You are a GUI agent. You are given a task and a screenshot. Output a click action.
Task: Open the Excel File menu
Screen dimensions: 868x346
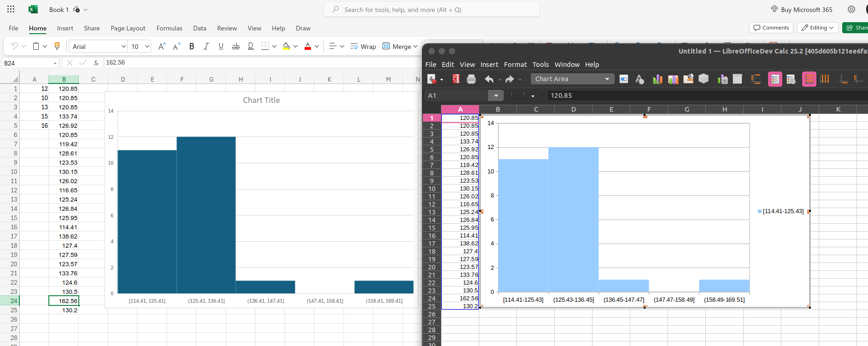[13, 28]
